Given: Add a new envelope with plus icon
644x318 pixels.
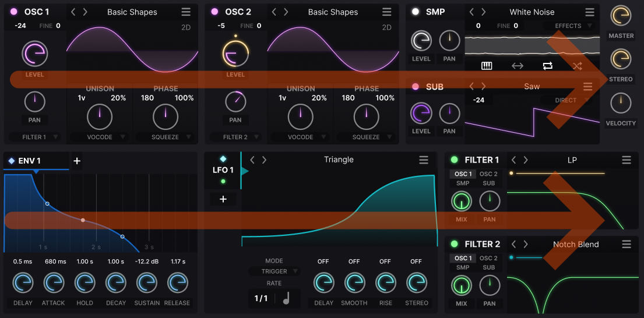Looking at the screenshot, I should tap(77, 161).
